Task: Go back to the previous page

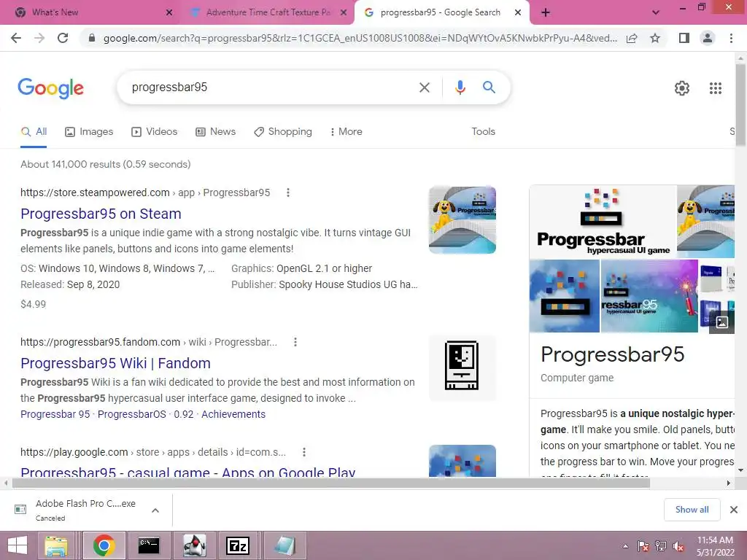Action: pos(16,38)
